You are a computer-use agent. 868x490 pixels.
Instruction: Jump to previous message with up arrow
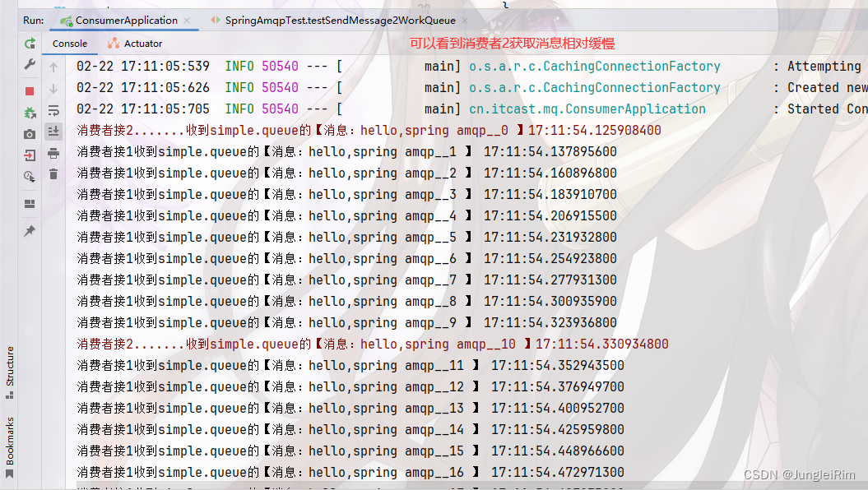(x=52, y=66)
